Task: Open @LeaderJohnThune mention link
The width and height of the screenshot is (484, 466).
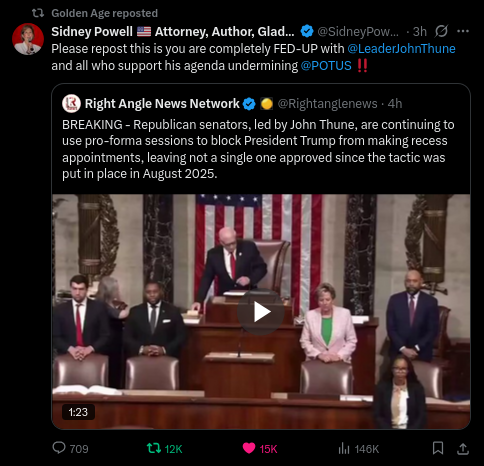Action: coord(401,49)
